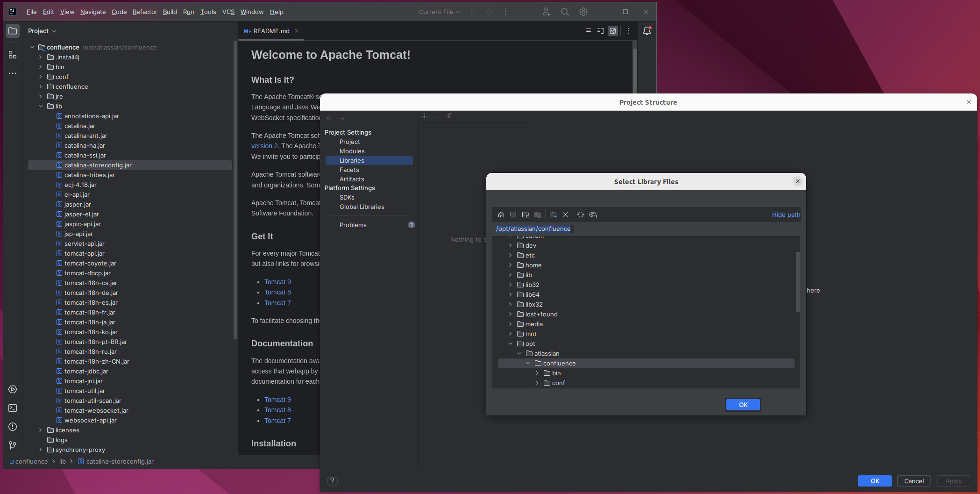Screen dimensions: 980x494
Task: Open the File menu
Action: coord(31,12)
